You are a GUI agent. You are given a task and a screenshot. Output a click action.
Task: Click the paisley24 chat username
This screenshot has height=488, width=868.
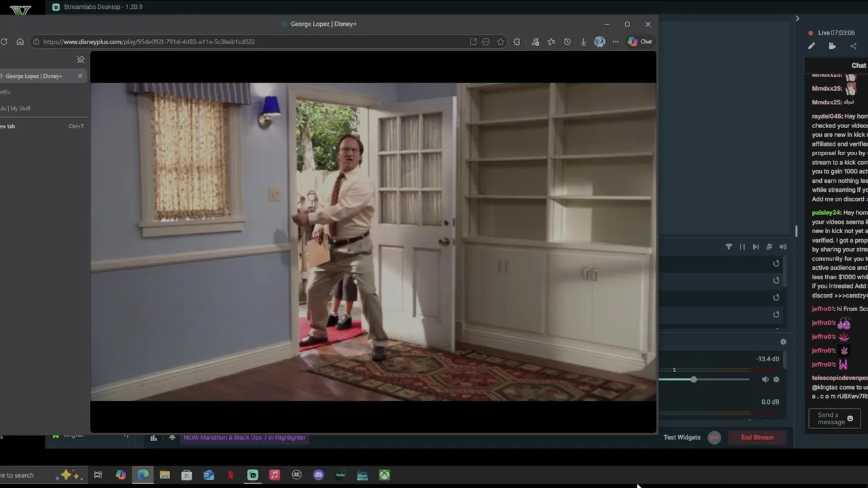pyautogui.click(x=826, y=213)
